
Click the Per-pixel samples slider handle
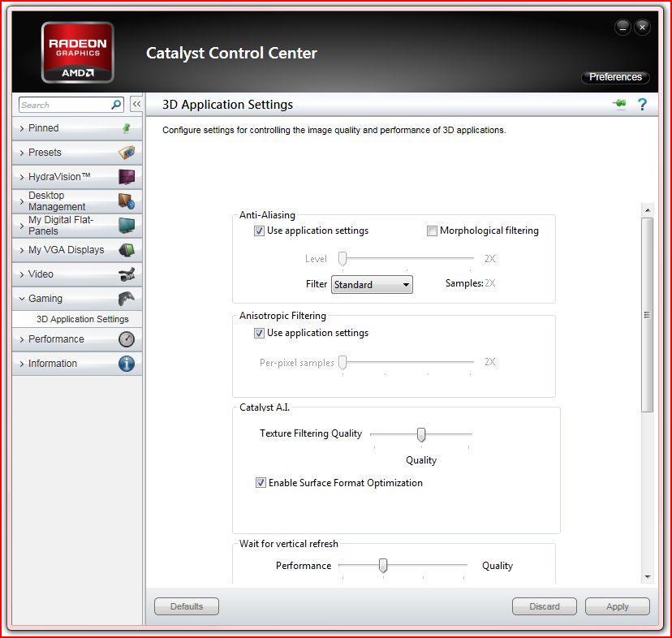342,362
